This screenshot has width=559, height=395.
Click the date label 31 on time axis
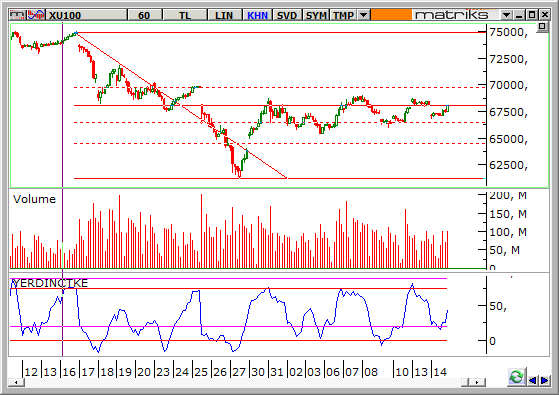click(277, 372)
